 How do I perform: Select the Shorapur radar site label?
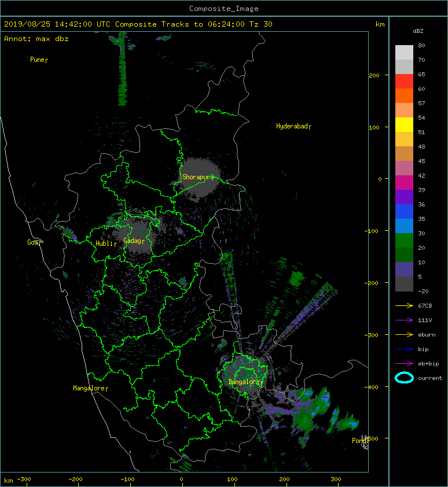tap(198, 177)
